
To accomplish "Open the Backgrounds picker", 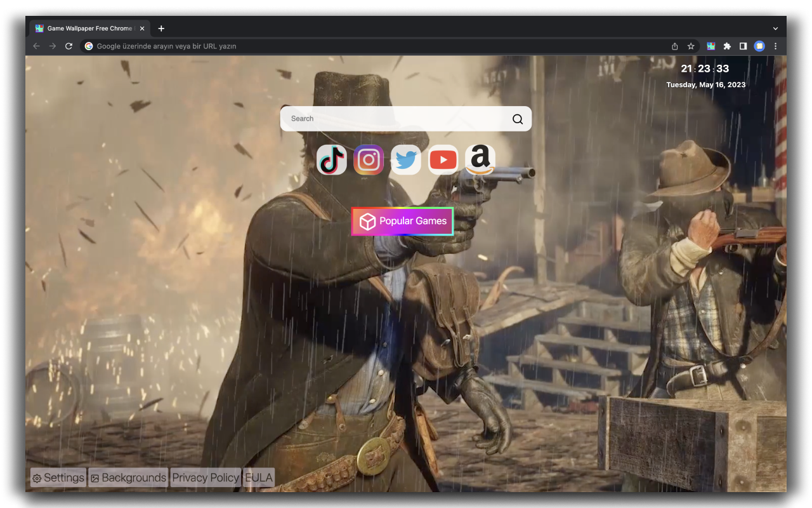I will [x=128, y=478].
